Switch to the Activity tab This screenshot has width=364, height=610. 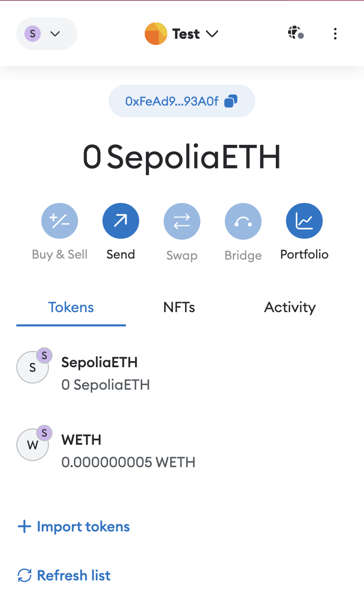tap(290, 308)
